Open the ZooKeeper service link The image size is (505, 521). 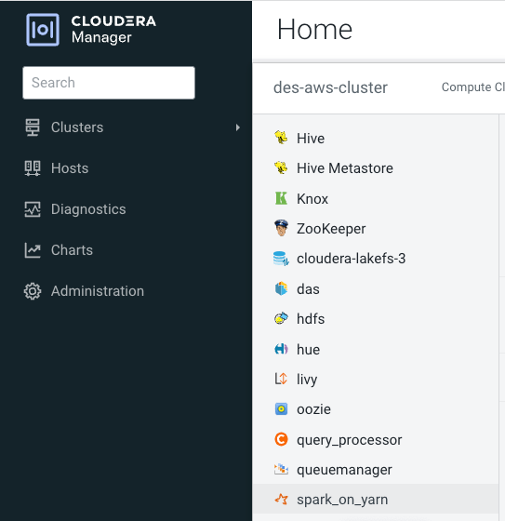(x=331, y=229)
